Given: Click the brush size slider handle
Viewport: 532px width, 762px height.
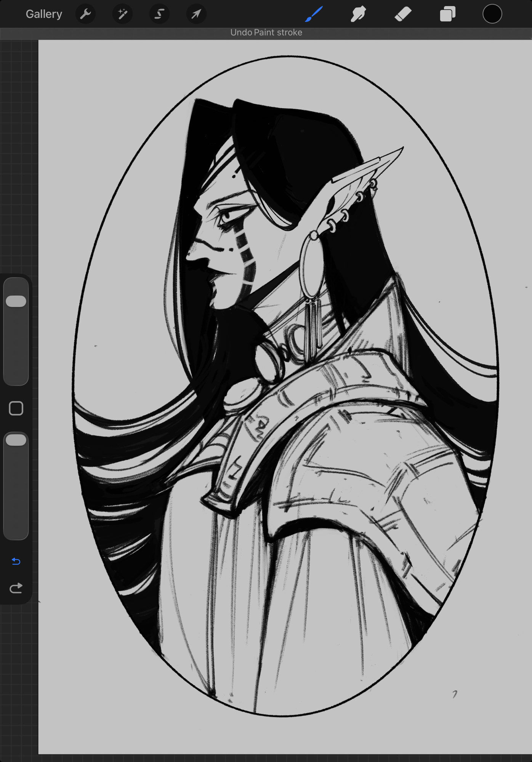Looking at the screenshot, I should coord(16,301).
